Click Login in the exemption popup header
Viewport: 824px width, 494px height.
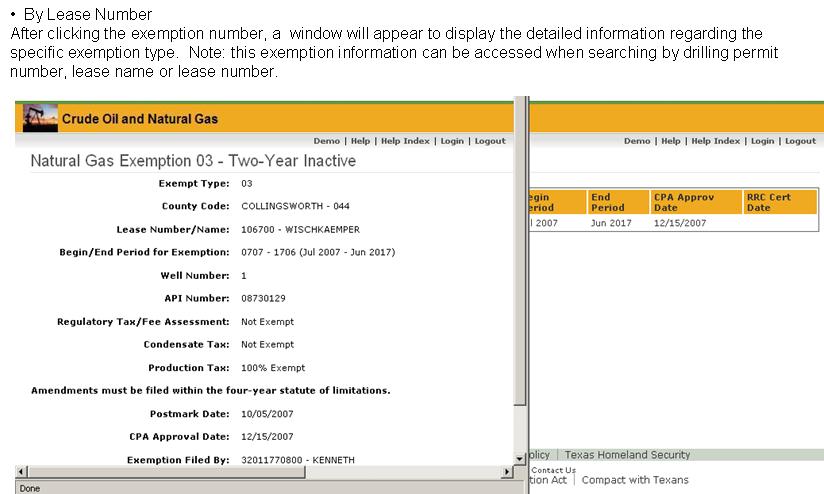[451, 141]
